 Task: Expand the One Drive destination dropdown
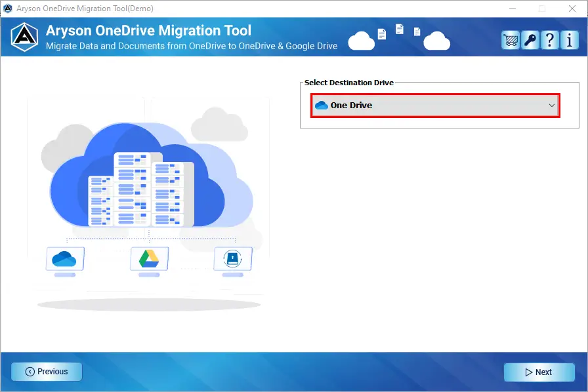(435, 106)
